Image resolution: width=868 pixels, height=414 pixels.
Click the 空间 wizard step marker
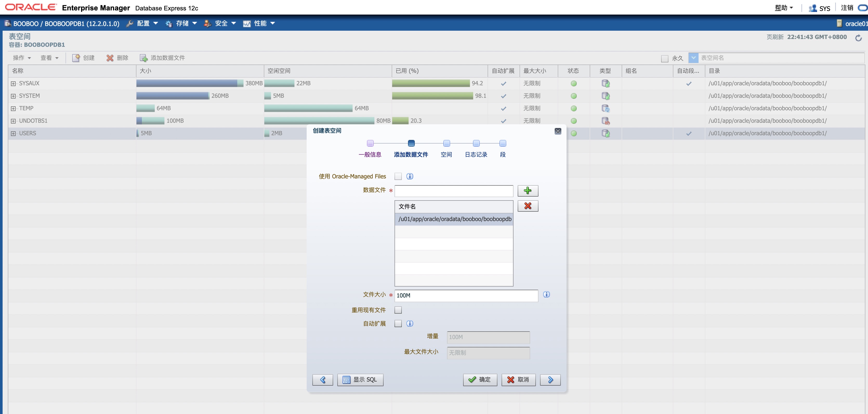coord(446,144)
